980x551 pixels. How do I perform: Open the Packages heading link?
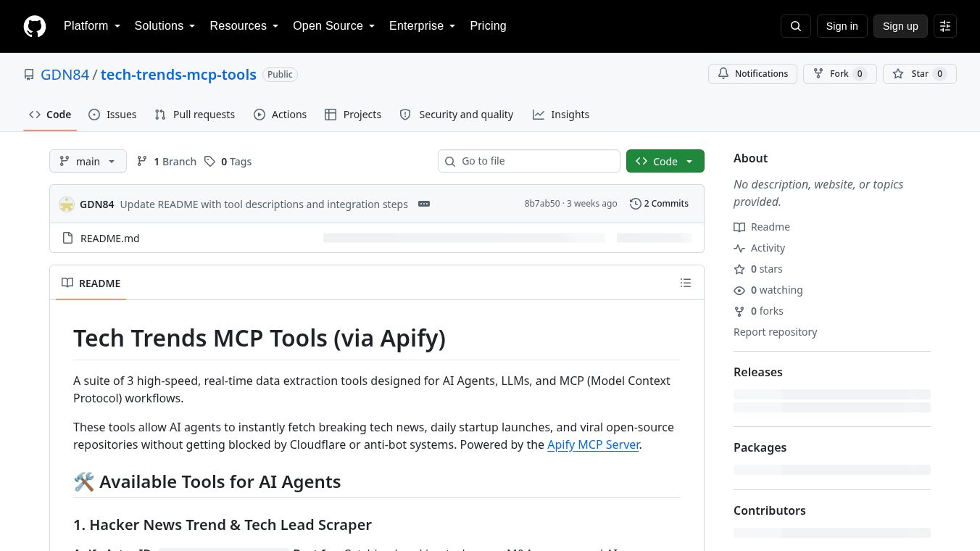[x=760, y=447]
